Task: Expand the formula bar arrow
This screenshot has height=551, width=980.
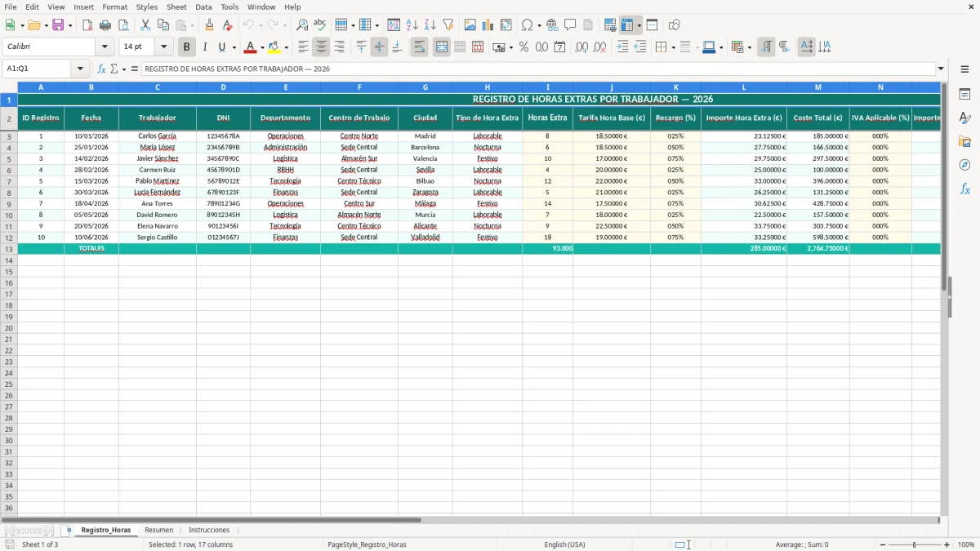Action: [x=941, y=69]
